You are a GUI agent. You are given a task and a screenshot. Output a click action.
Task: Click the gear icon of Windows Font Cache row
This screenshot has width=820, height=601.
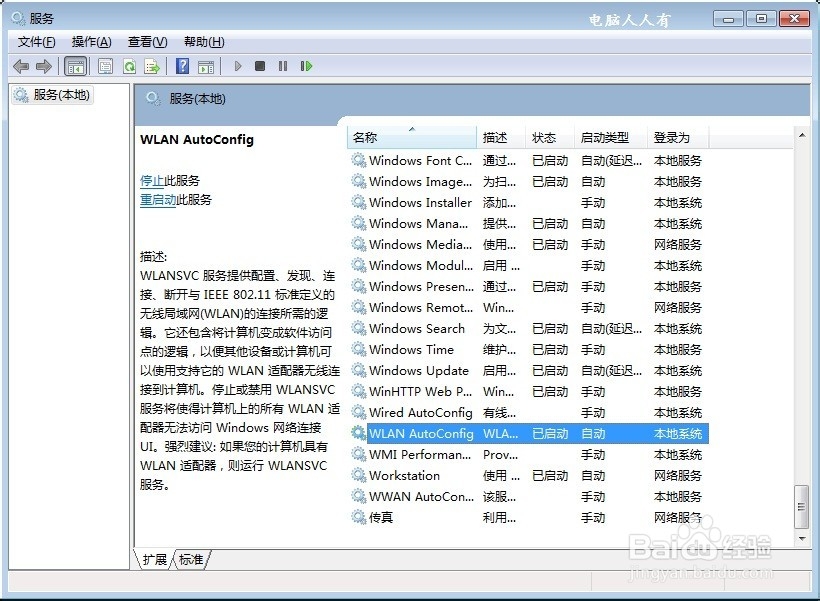(358, 161)
